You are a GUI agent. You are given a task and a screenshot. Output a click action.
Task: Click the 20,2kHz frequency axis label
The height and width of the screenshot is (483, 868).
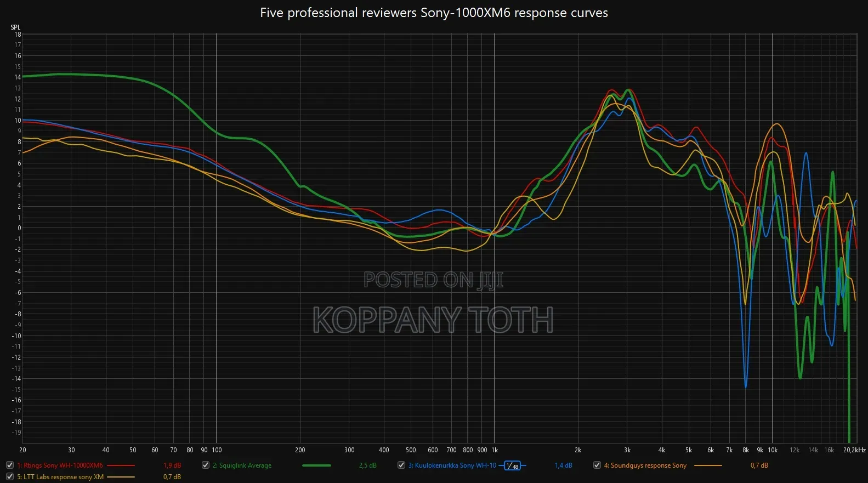click(854, 450)
